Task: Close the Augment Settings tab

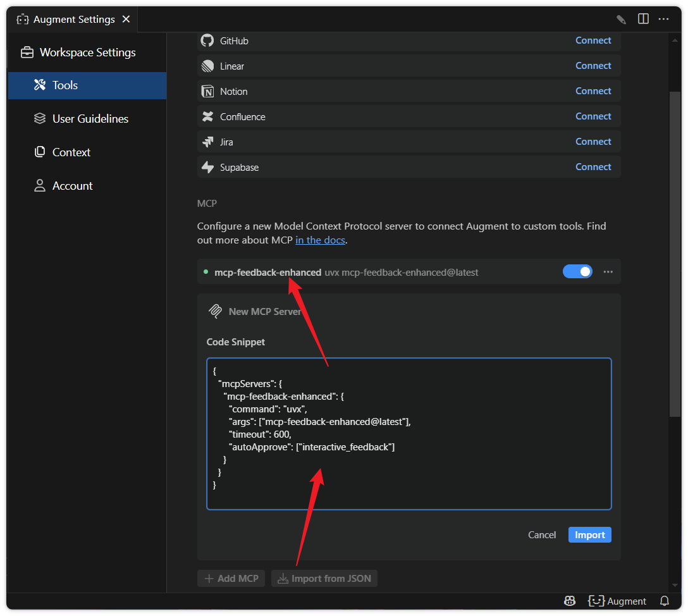Action: click(x=126, y=20)
